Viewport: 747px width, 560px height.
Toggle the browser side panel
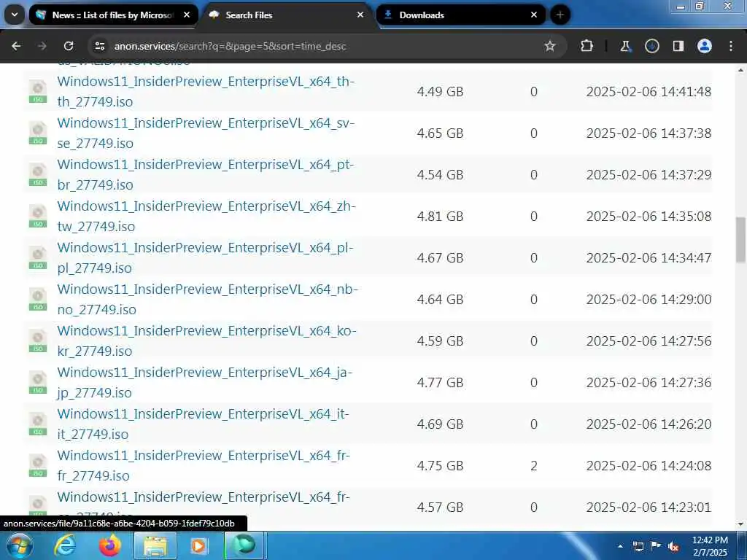[x=678, y=46]
